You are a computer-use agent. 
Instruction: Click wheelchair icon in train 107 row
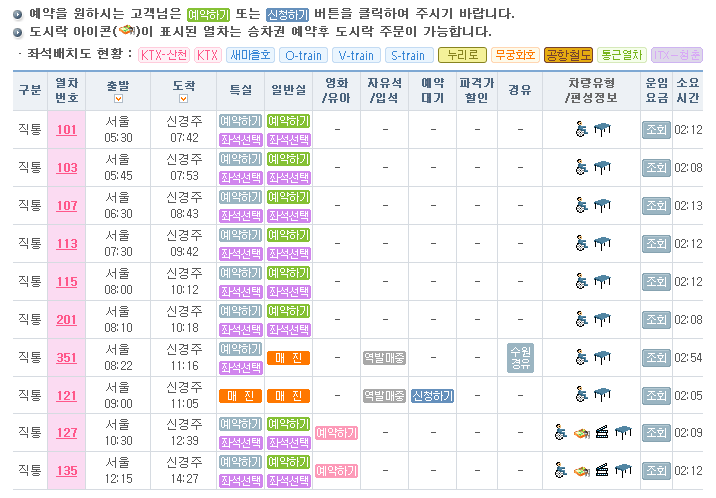pos(581,205)
